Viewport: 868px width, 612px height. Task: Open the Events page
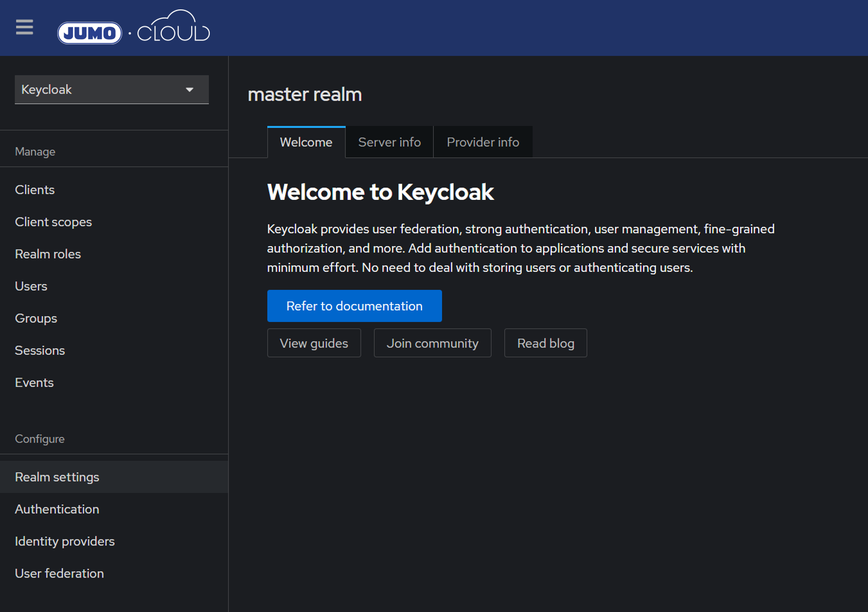coord(34,383)
